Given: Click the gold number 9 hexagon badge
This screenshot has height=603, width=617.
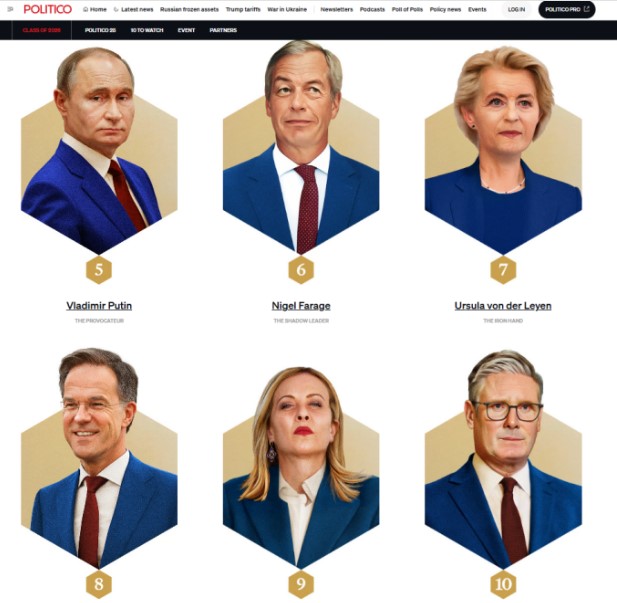Looking at the screenshot, I should pyautogui.click(x=301, y=584).
